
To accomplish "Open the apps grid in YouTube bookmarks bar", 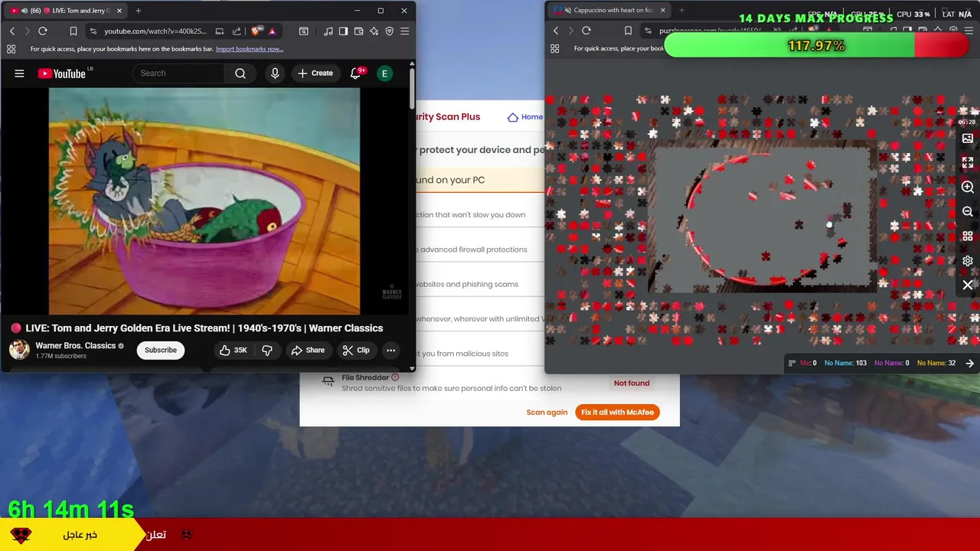I will (11, 49).
